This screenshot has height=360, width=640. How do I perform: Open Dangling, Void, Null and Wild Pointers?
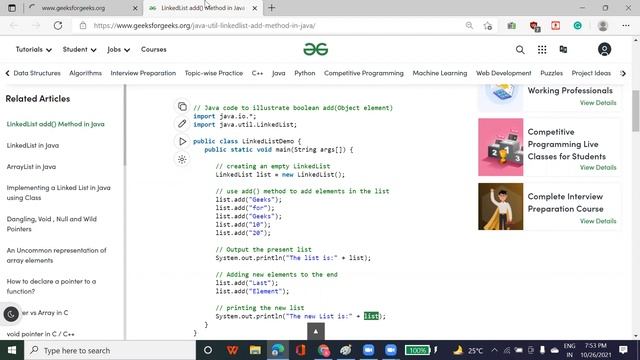click(x=51, y=224)
